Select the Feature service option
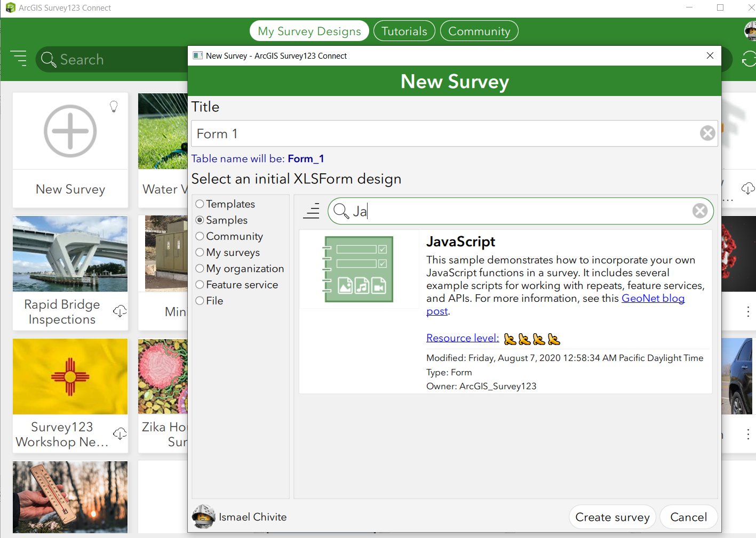756x538 pixels. click(x=200, y=284)
